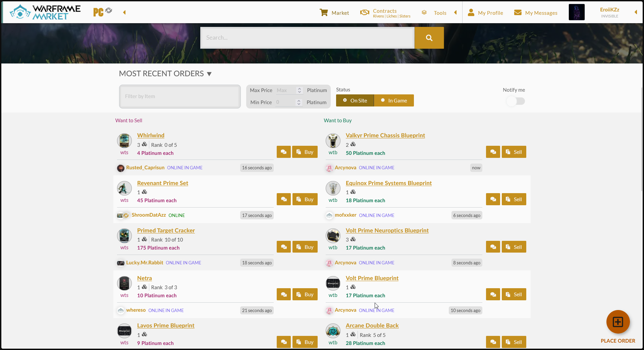
Task: Open ShroomDatAzz profile
Action: click(x=149, y=215)
